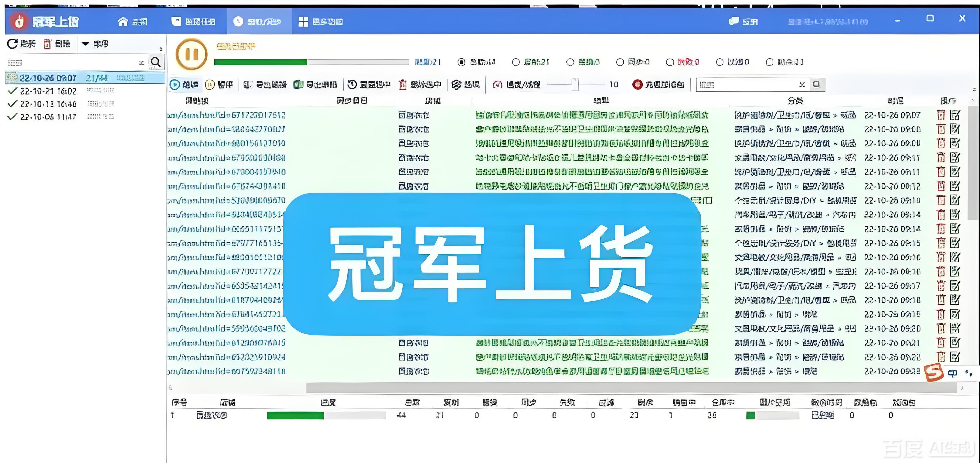This screenshot has height=463, width=980.
Task: Start processing with the blue play toolbar icon
Action: (175, 84)
